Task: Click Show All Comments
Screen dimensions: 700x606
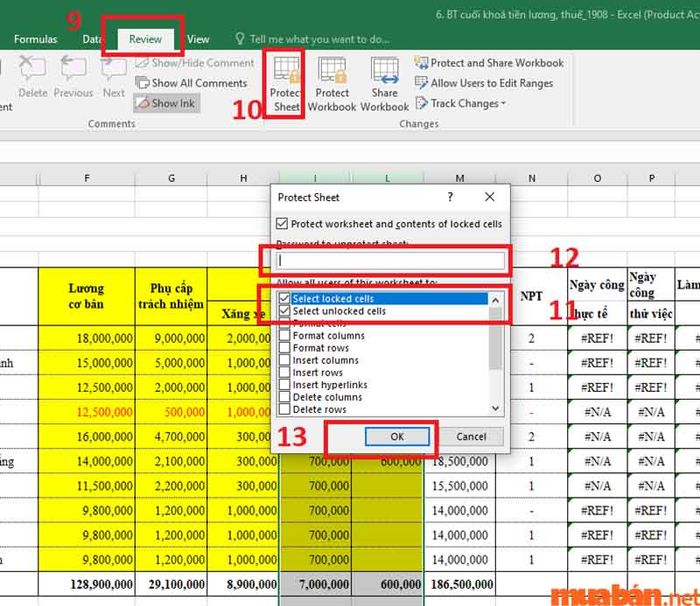Action: pyautogui.click(x=191, y=83)
